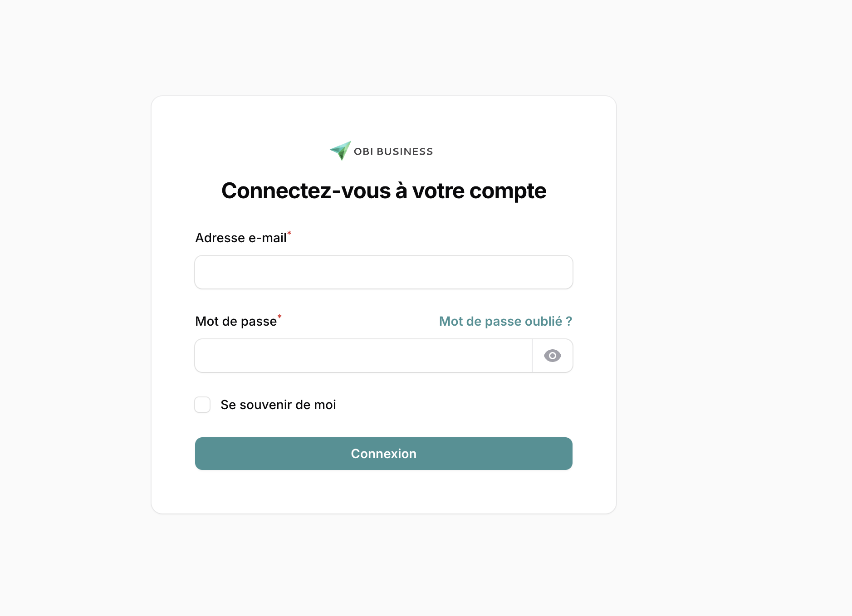Click the Connectez-vous à votre compte heading
Viewport: 852px width, 616px height.
click(x=384, y=191)
